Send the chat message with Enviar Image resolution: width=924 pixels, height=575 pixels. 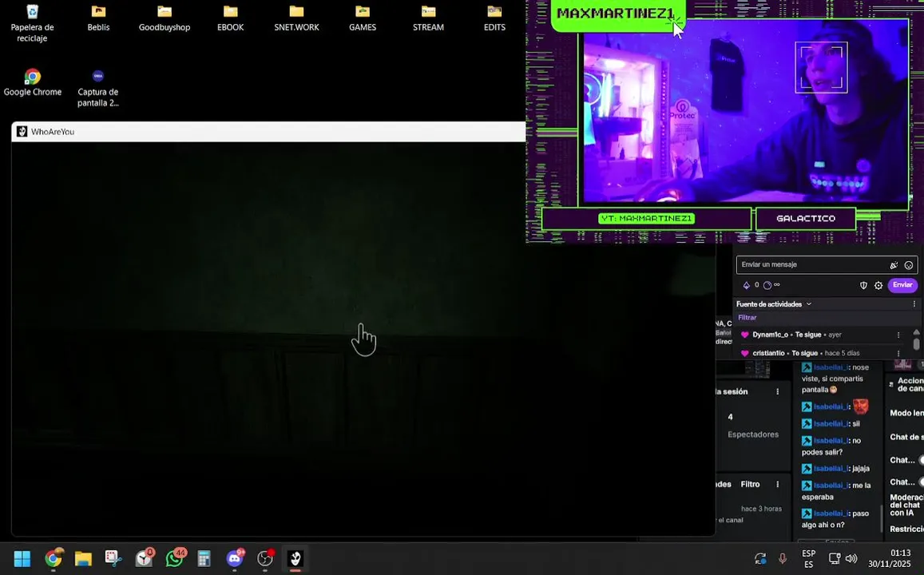tap(902, 285)
